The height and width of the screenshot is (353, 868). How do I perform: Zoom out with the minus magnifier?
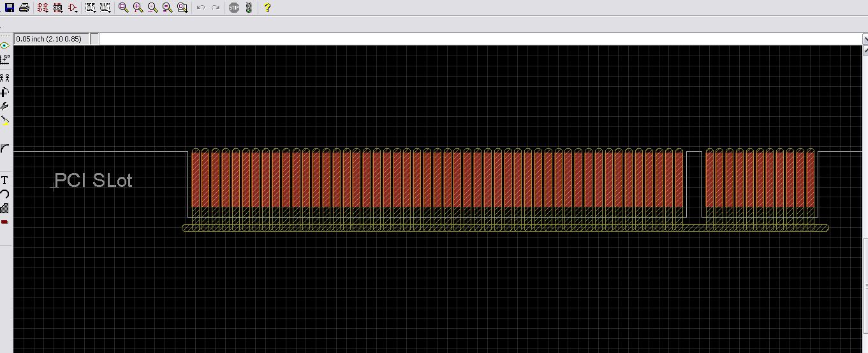(152, 8)
